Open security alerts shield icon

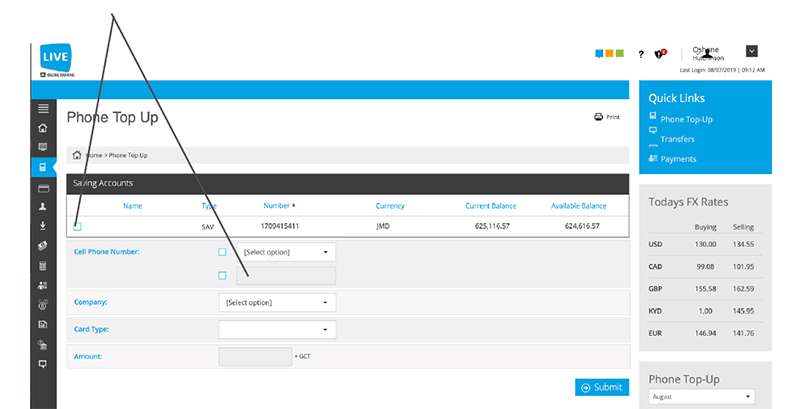660,54
